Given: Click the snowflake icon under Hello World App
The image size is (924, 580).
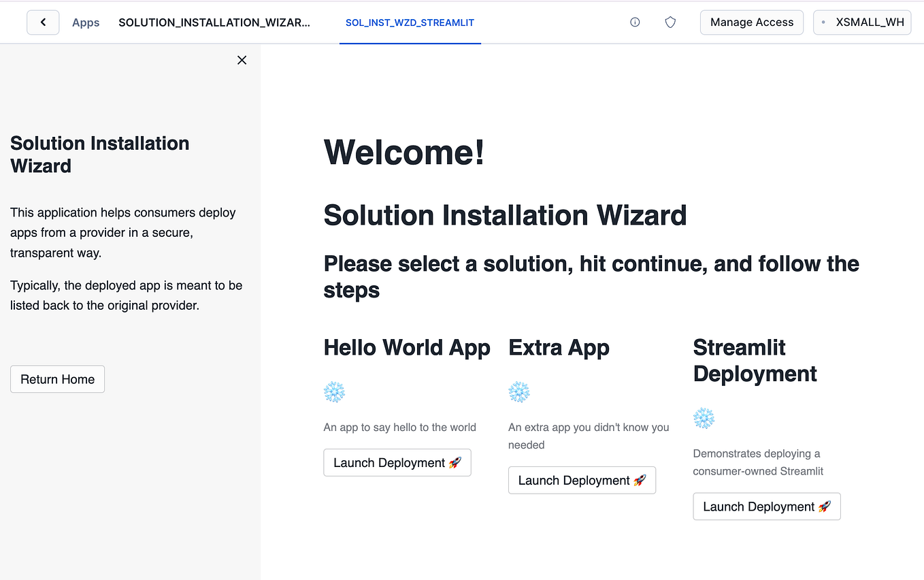Looking at the screenshot, I should tap(334, 391).
